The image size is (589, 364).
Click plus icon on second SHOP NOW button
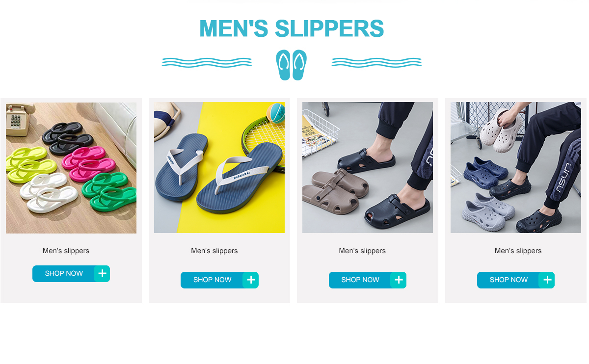pyautogui.click(x=251, y=280)
